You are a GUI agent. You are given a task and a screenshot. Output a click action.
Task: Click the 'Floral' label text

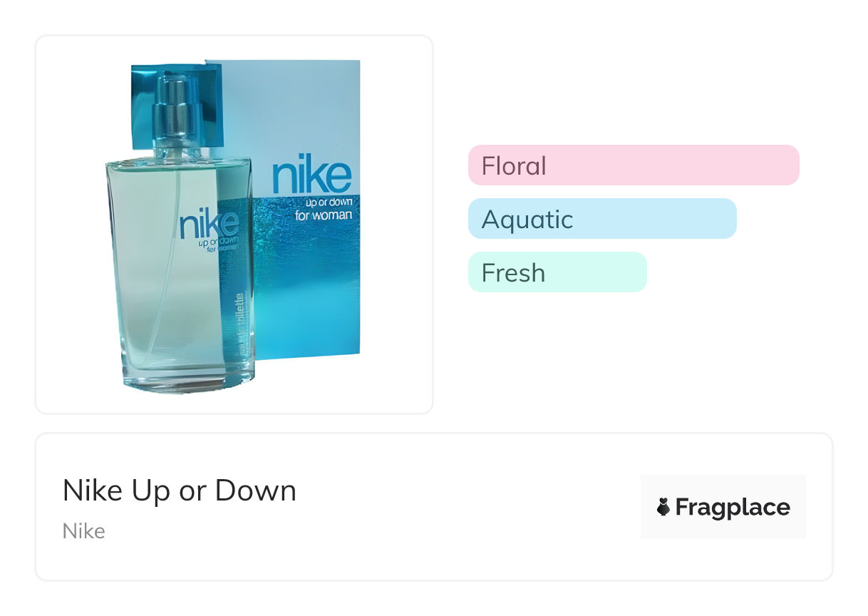point(514,166)
